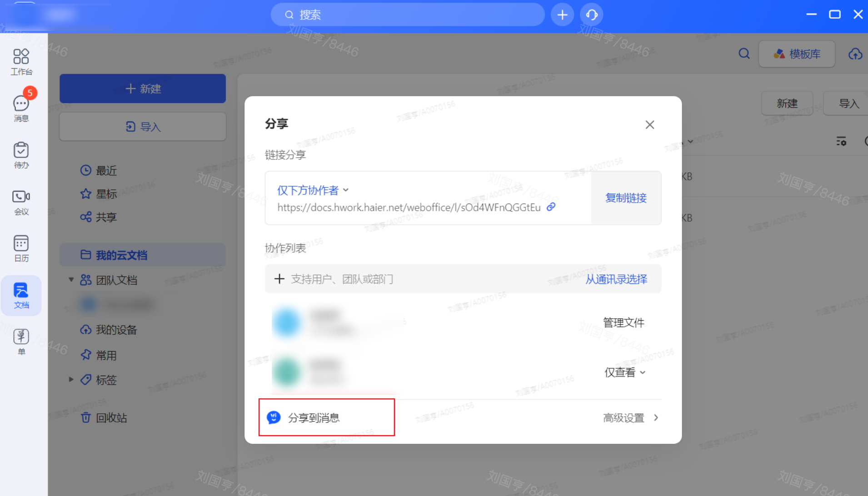Click the 导入 button in left panel
Image resolution: width=868 pixels, height=496 pixels.
point(143,126)
